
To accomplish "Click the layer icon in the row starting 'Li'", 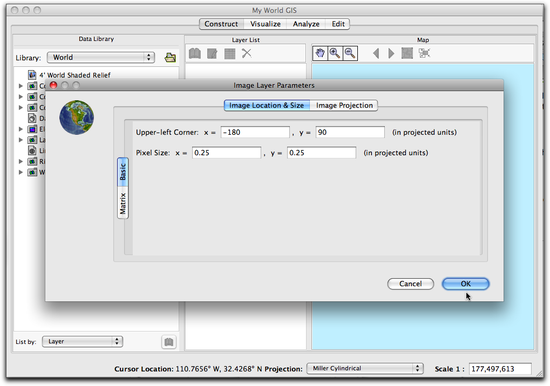I will click(32, 151).
